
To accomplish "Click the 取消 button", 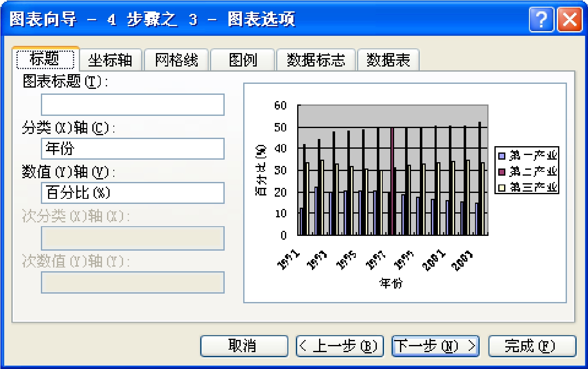I will 244,346.
